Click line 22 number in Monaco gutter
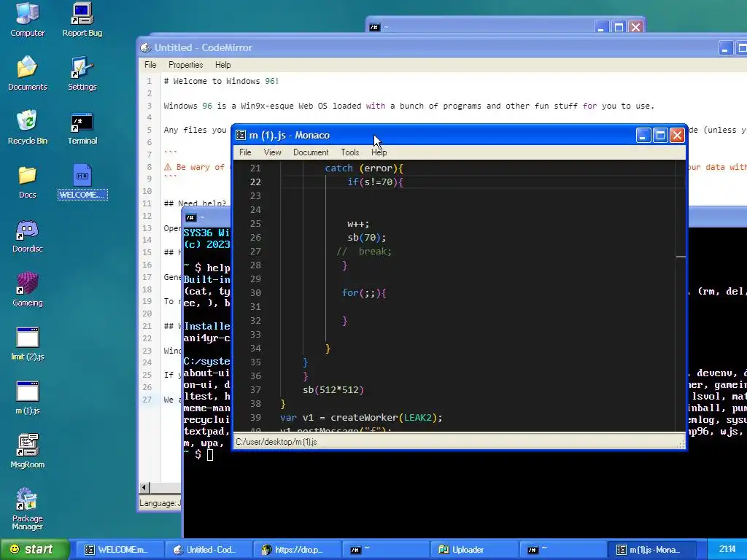Viewport: 747px width, 560px height. coord(255,182)
